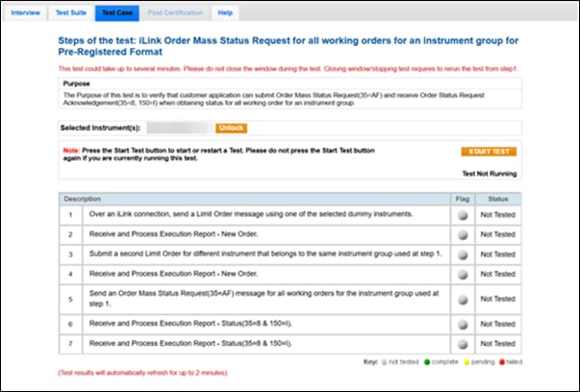The height and width of the screenshot is (392, 580).
Task: Open the Interview tab
Action: tap(26, 13)
